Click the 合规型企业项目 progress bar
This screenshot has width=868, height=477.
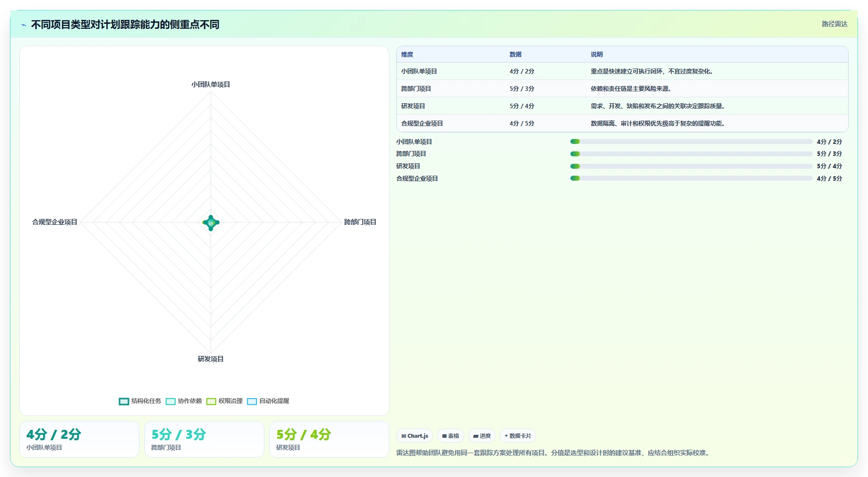691,178
